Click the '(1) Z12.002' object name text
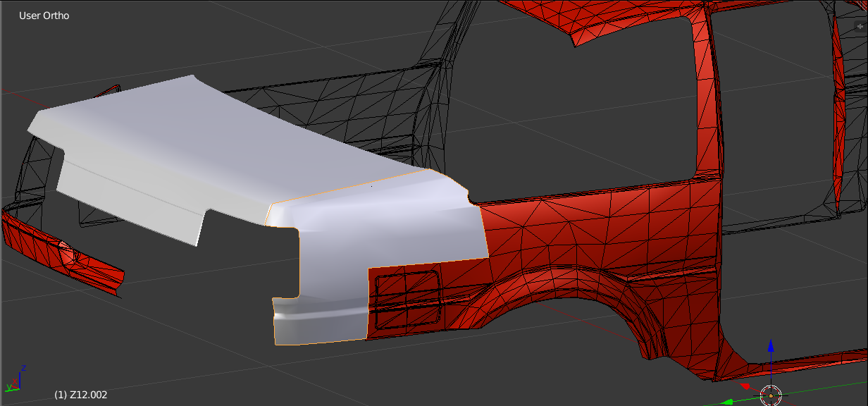 pyautogui.click(x=80, y=395)
